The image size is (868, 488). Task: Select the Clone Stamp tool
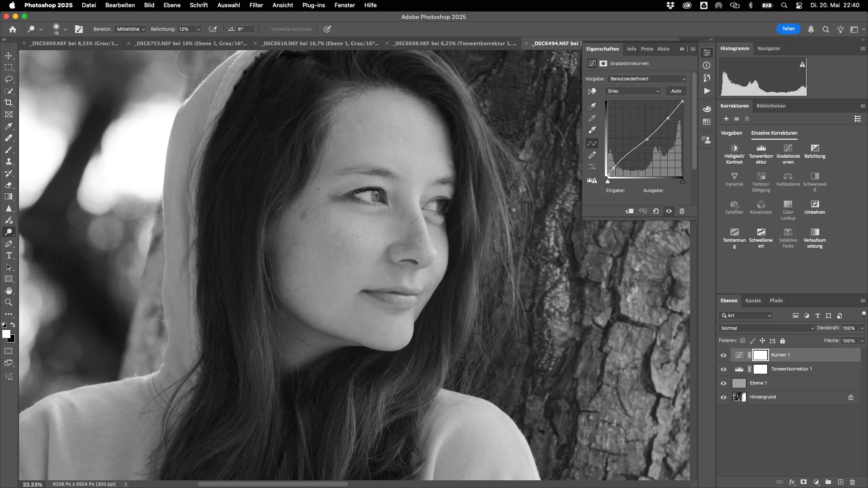tap(9, 161)
